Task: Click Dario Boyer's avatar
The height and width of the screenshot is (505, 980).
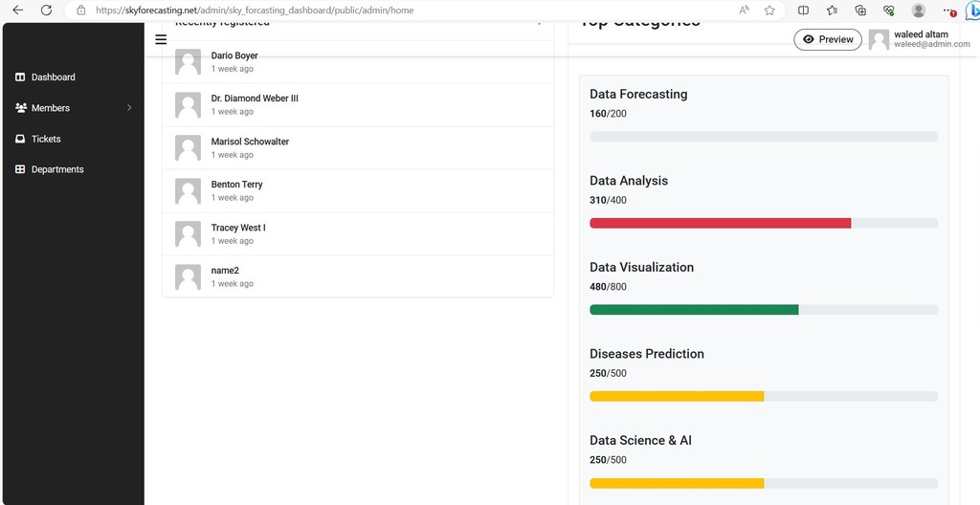Action: tap(189, 62)
